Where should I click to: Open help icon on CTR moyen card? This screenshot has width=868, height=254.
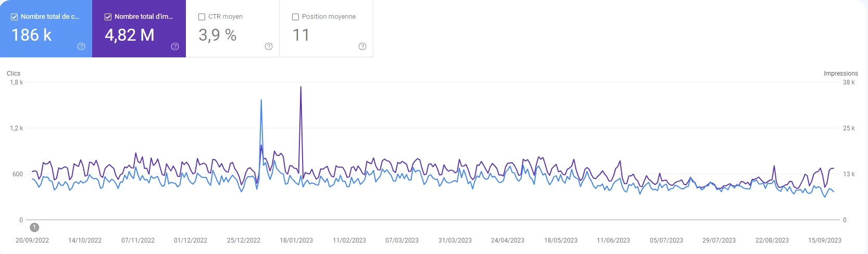[x=269, y=46]
